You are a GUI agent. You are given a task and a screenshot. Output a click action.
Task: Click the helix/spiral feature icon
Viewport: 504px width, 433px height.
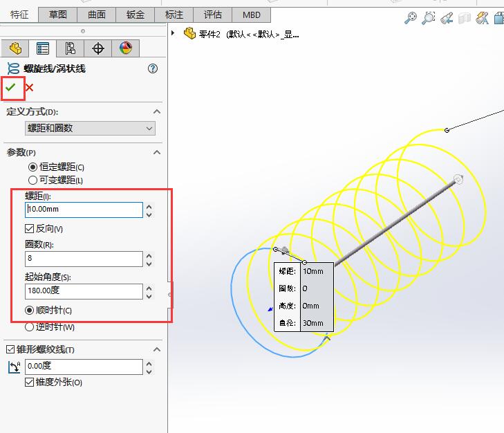point(13,68)
